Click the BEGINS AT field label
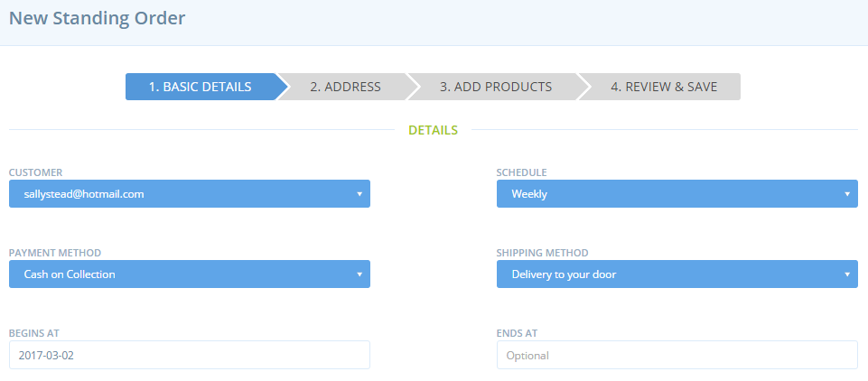Screen dimensions: 868x381 tap(33, 333)
